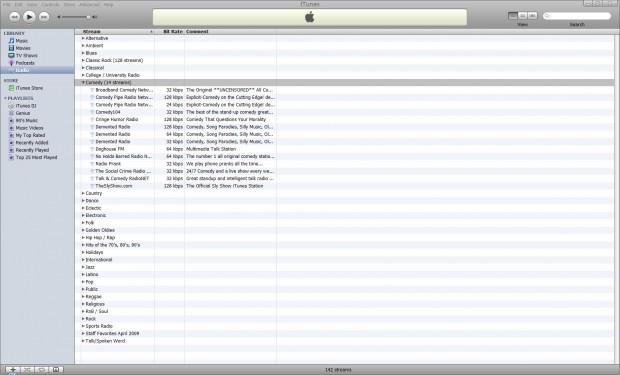This screenshot has height=375, width=620.
Task: Click the Previous track button
Action: (14, 17)
